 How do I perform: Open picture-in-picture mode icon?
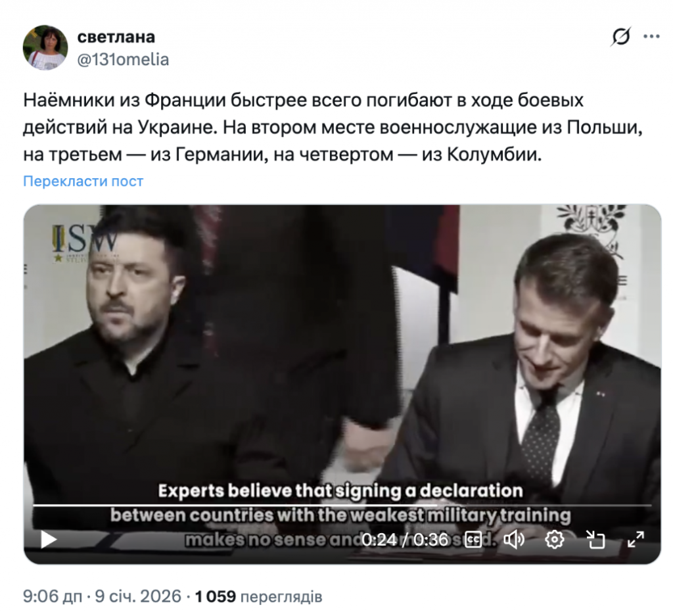tap(595, 540)
